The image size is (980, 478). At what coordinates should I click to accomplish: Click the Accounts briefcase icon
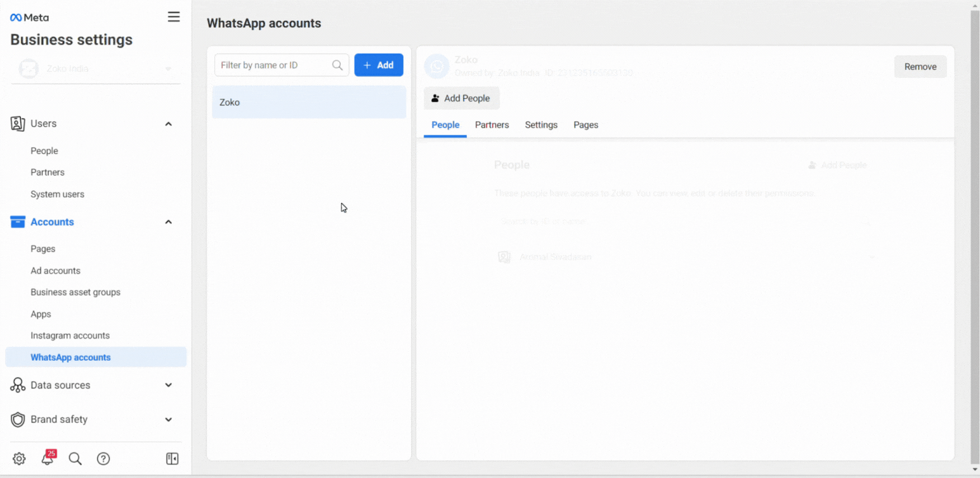coord(18,222)
